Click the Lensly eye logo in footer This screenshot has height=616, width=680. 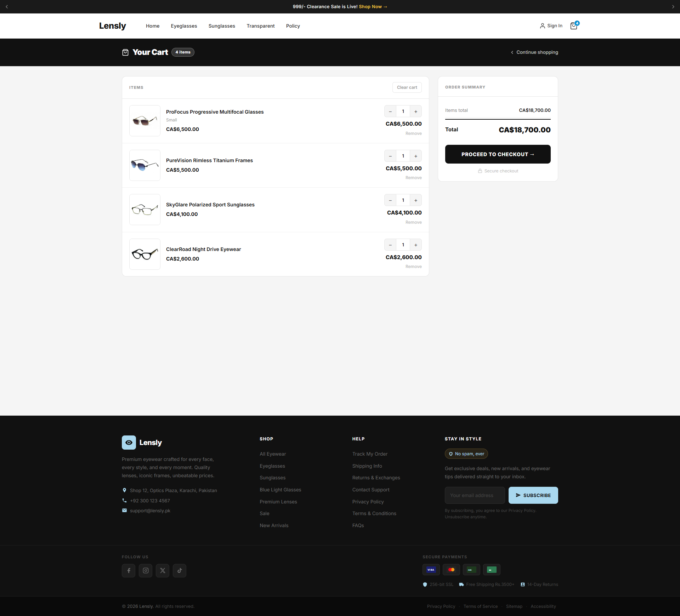(x=129, y=442)
